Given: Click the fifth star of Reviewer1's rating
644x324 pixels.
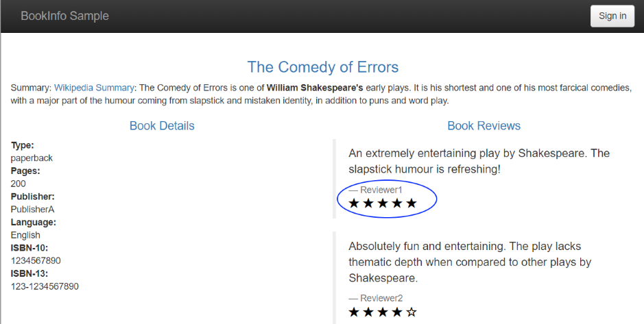Looking at the screenshot, I should tap(411, 203).
